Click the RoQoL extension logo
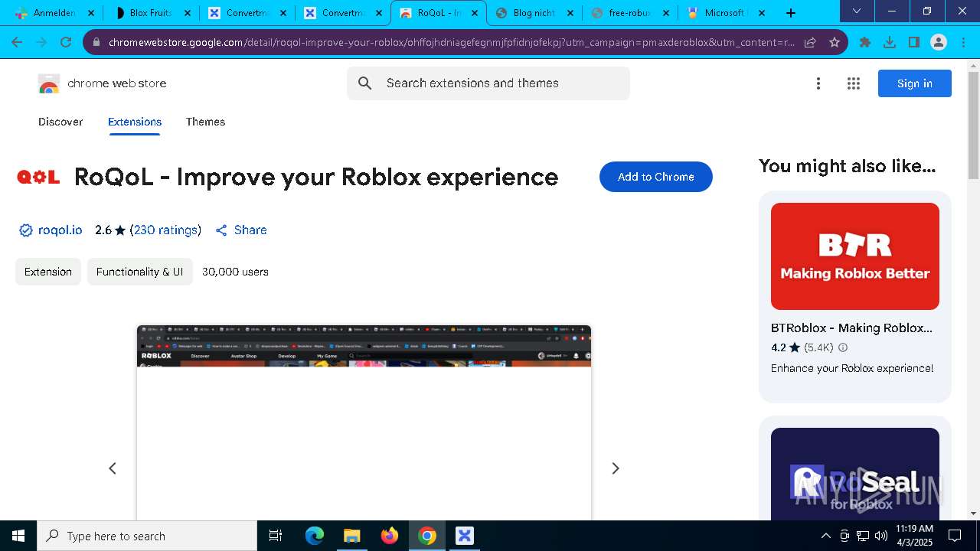Image resolution: width=980 pixels, height=551 pixels. pyautogui.click(x=38, y=178)
